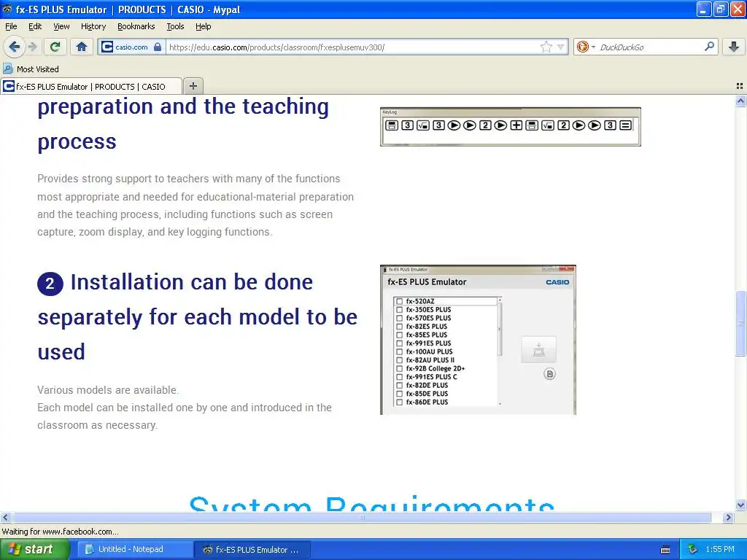This screenshot has width=747, height=560.
Task: Tick the fx-85ES PLUS checkbox
Action: coord(399,335)
